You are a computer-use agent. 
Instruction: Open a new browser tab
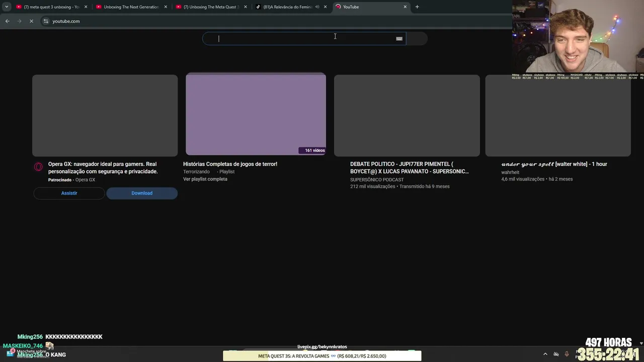click(417, 7)
